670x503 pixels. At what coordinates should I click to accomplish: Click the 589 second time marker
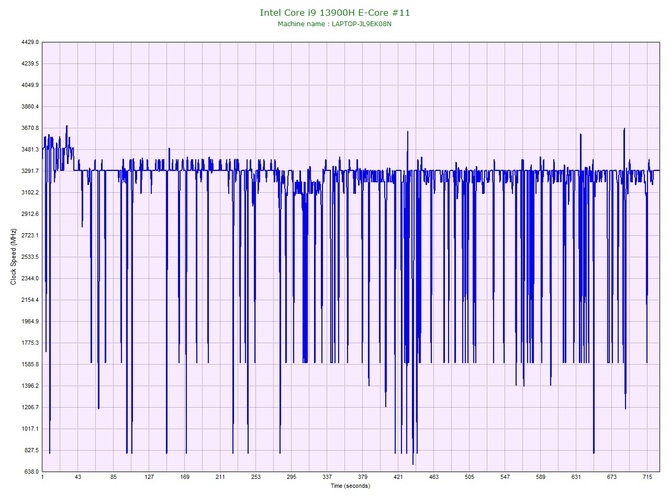click(x=540, y=478)
